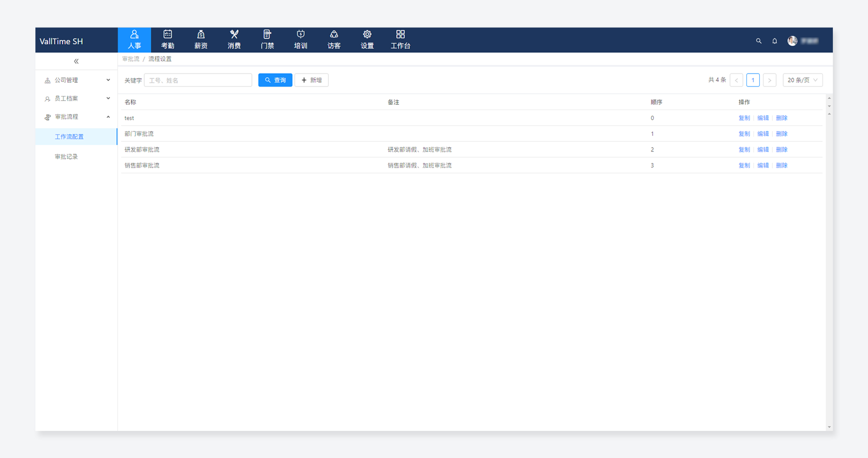
Task: Delete the 部门审批流 row
Action: [781, 134]
